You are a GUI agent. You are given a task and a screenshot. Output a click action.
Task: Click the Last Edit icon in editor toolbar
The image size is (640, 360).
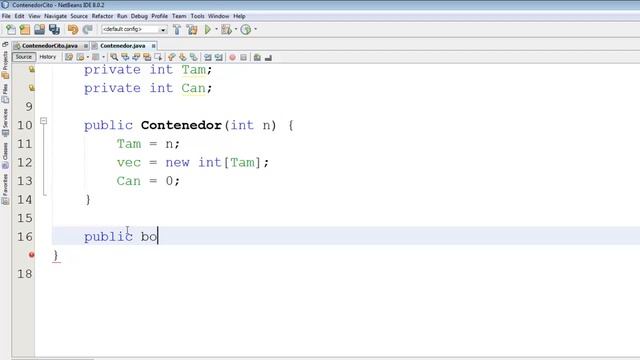tap(69, 57)
